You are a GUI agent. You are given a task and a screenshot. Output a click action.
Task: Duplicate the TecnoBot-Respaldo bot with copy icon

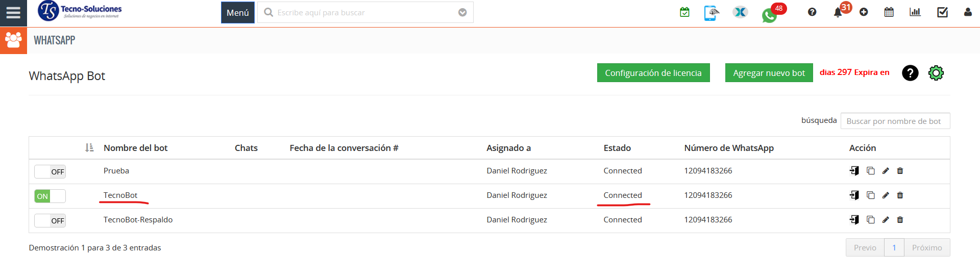coord(871,220)
